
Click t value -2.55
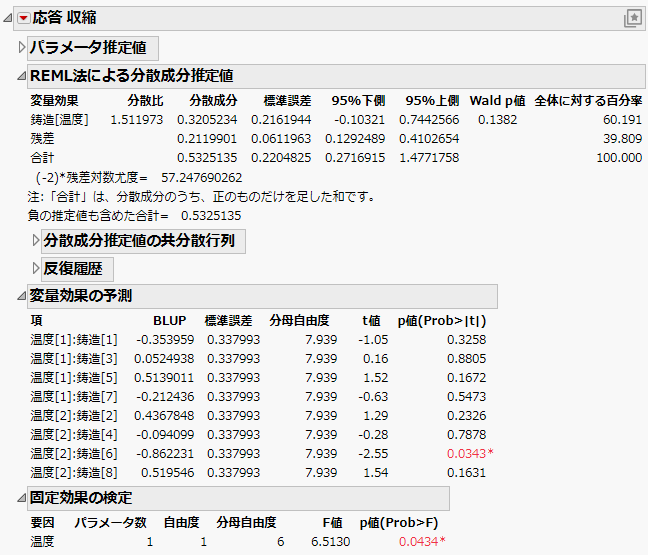coord(373,454)
